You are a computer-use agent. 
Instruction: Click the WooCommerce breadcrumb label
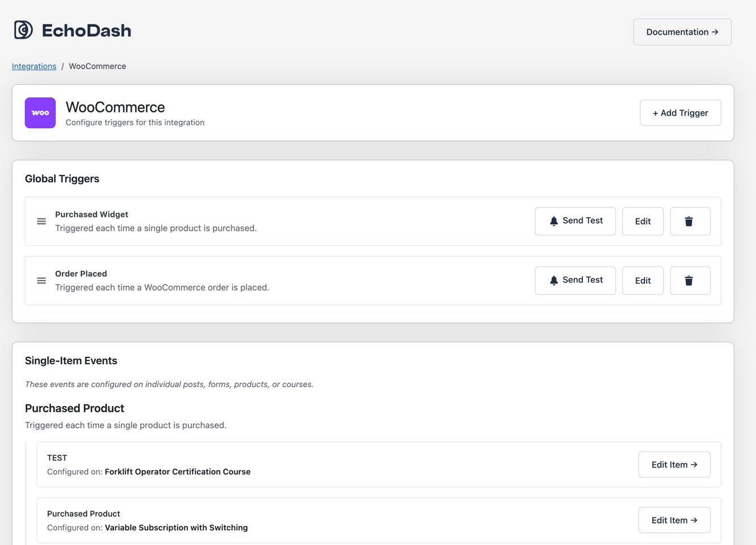(97, 66)
